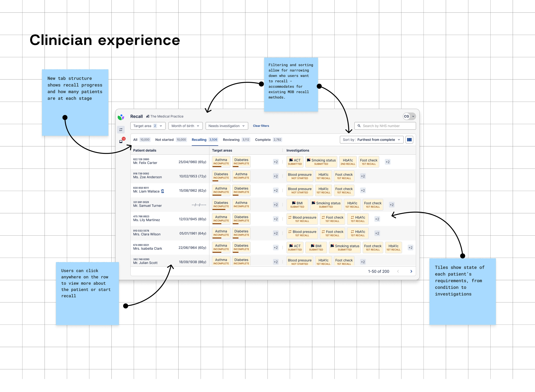535x392 pixels.
Task: Go to next page of results
Action: [x=411, y=271]
